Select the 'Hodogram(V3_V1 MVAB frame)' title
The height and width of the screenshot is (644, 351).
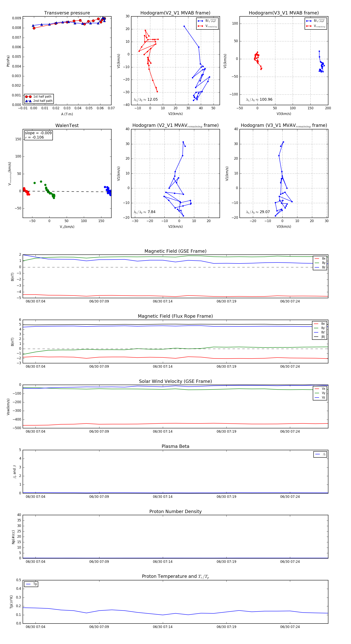(x=284, y=13)
